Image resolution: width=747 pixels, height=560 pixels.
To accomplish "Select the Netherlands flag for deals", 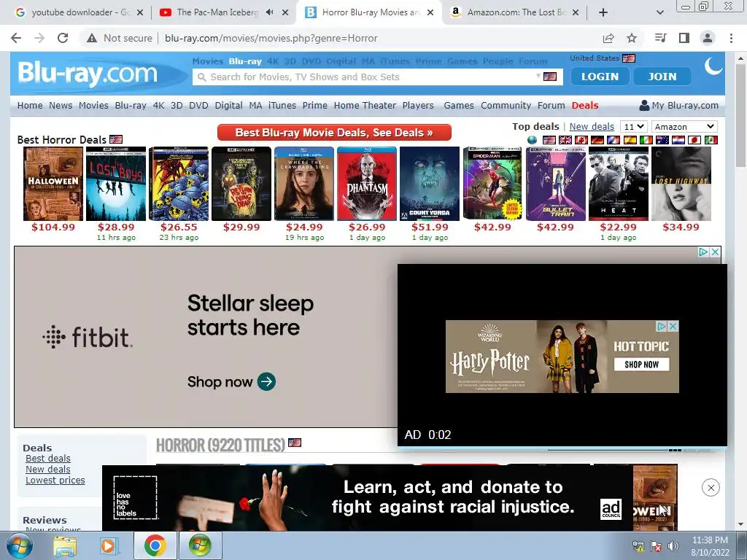I will (x=678, y=139).
